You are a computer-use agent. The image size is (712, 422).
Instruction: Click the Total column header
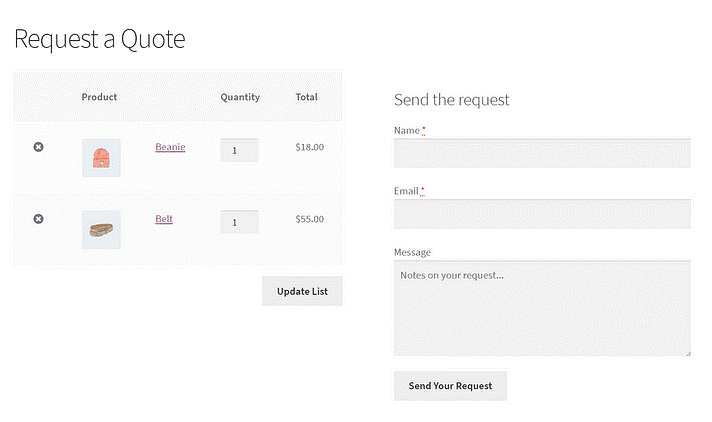[306, 97]
